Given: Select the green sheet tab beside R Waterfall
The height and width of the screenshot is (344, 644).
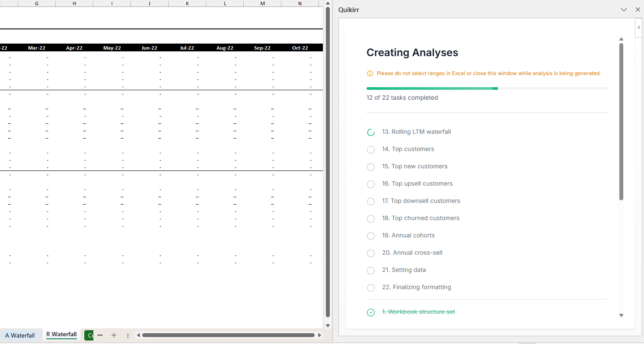Looking at the screenshot, I should tap(89, 335).
